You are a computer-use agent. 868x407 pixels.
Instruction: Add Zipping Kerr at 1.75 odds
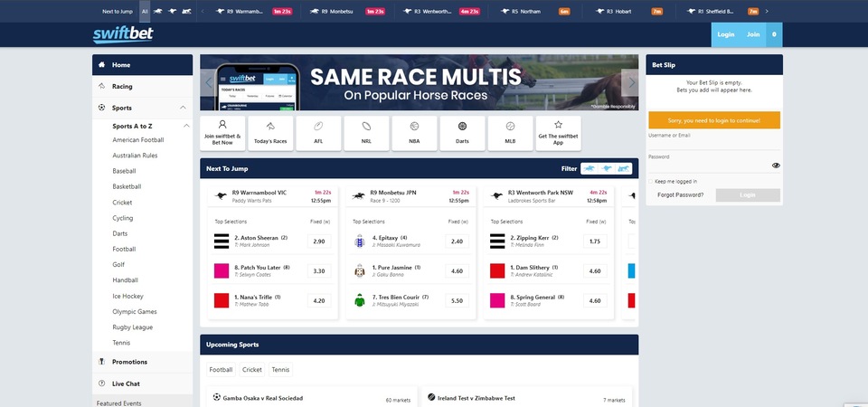(595, 241)
